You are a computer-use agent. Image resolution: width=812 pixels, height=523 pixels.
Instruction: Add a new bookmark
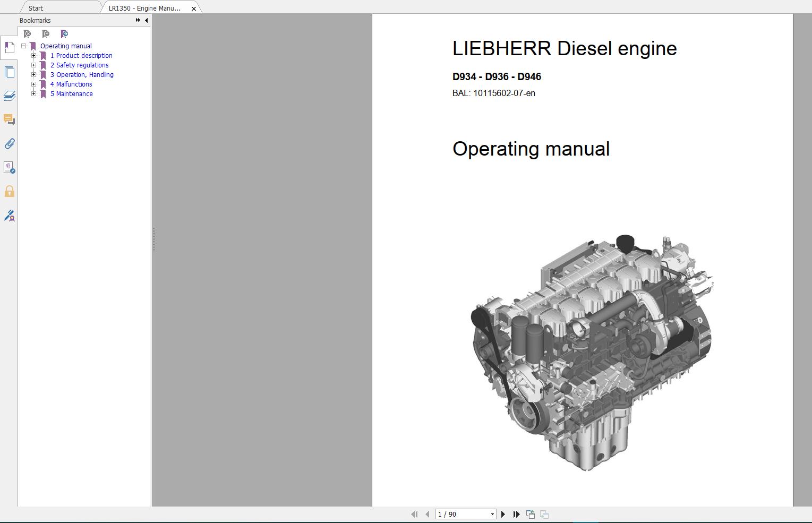(x=45, y=33)
